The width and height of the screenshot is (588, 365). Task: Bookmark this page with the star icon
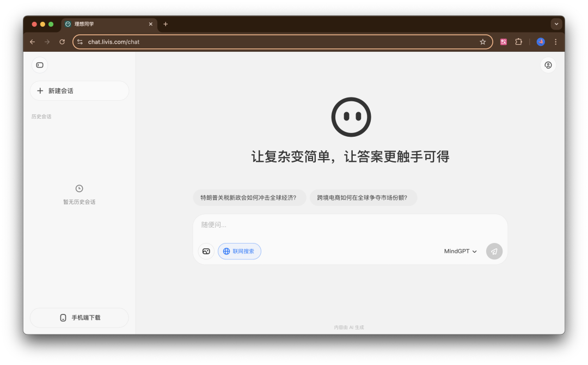pos(482,42)
